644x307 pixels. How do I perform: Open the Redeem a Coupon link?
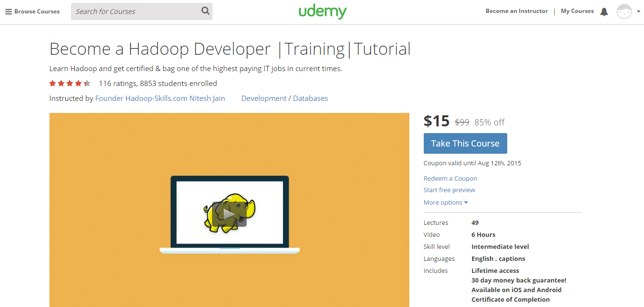450,178
